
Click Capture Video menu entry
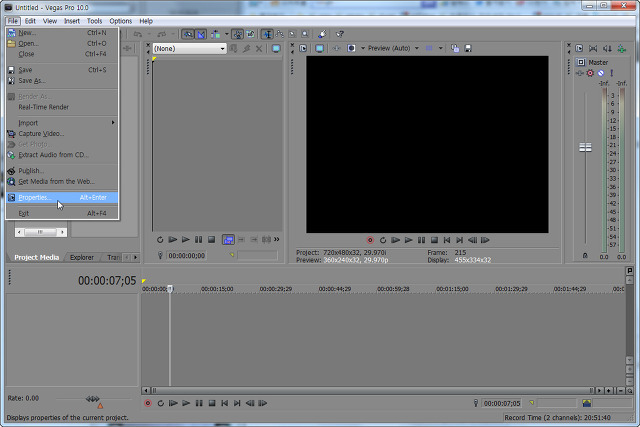[62, 133]
